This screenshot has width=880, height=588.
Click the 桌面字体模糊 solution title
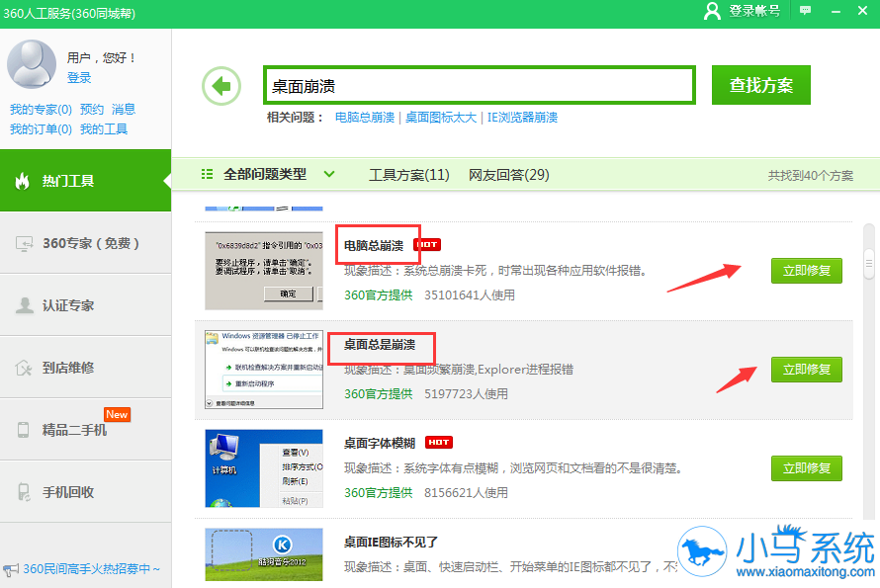point(380,444)
